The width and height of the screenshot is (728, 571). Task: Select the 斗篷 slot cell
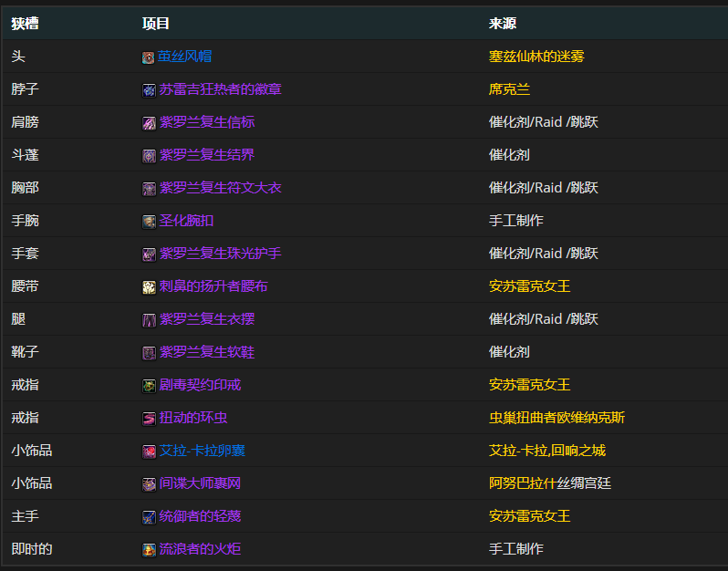tap(25, 154)
